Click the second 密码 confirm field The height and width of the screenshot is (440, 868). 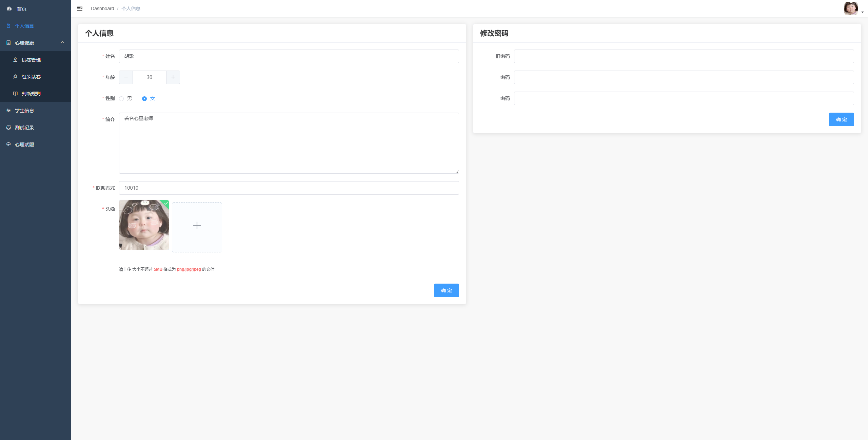click(684, 98)
